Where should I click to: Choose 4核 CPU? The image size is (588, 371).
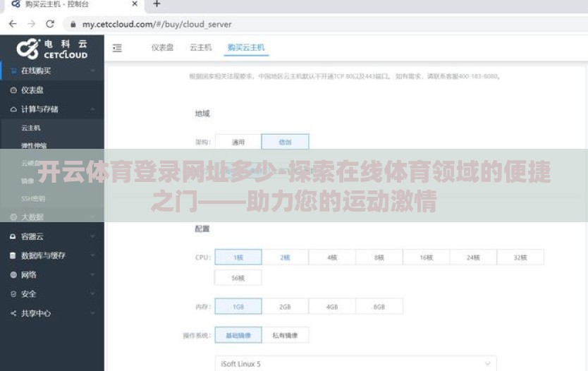click(x=332, y=257)
